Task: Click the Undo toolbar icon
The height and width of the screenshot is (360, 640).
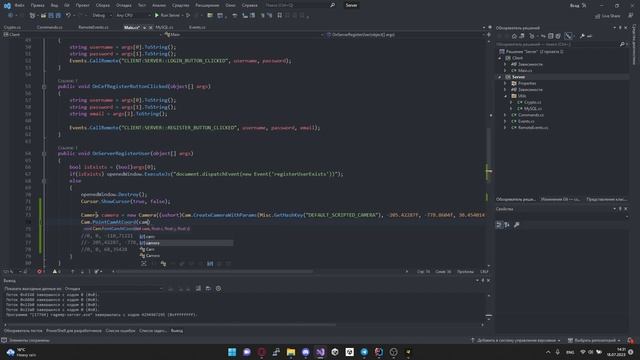Action: (x=68, y=16)
